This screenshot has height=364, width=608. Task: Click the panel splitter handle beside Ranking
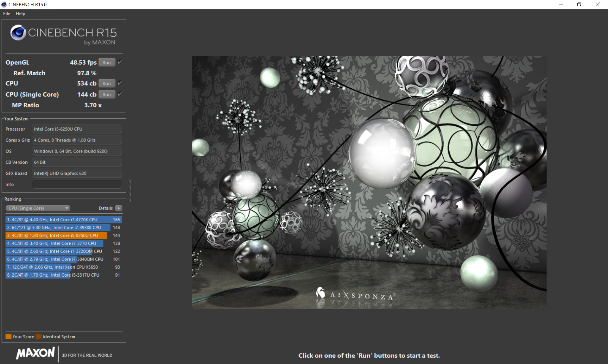point(130,190)
